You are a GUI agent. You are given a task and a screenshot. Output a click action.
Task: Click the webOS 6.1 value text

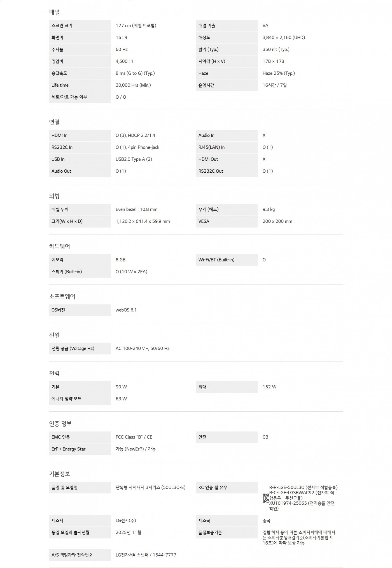point(126,310)
